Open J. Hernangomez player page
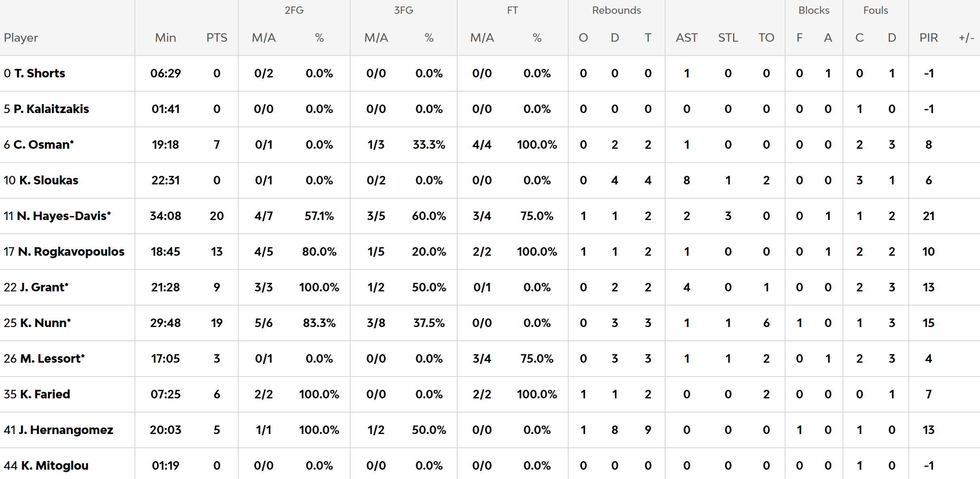 click(x=65, y=430)
